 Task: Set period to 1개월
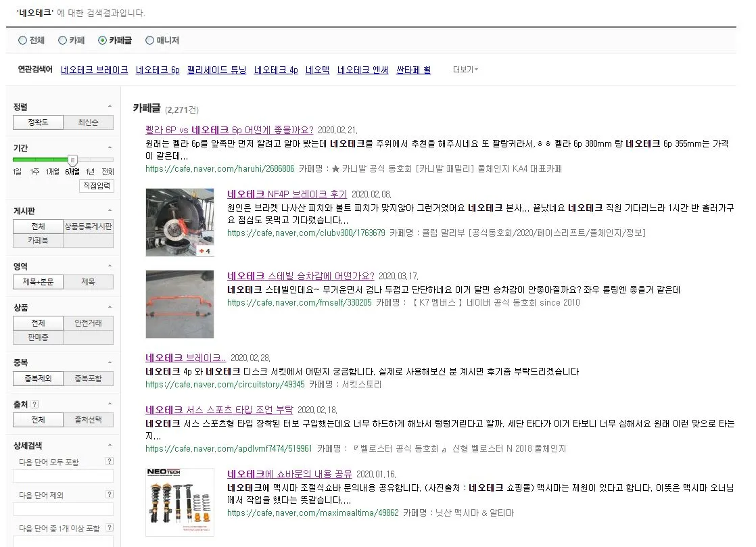point(53,172)
